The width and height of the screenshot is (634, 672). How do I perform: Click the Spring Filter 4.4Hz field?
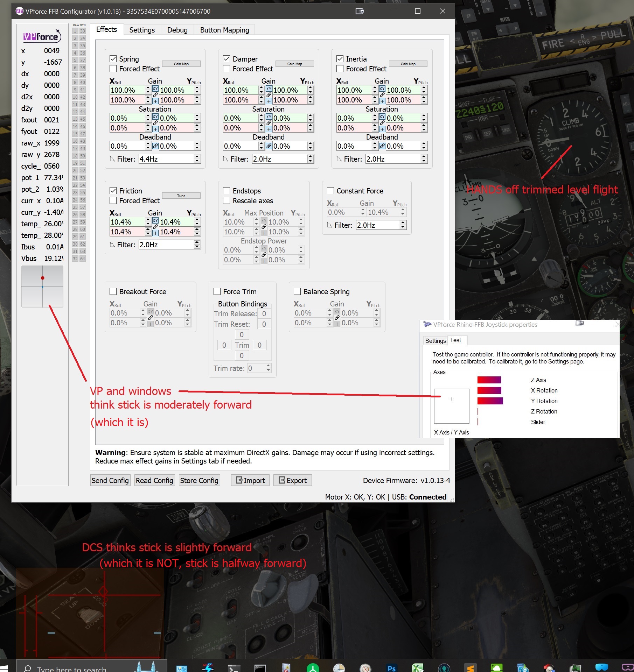click(x=169, y=159)
